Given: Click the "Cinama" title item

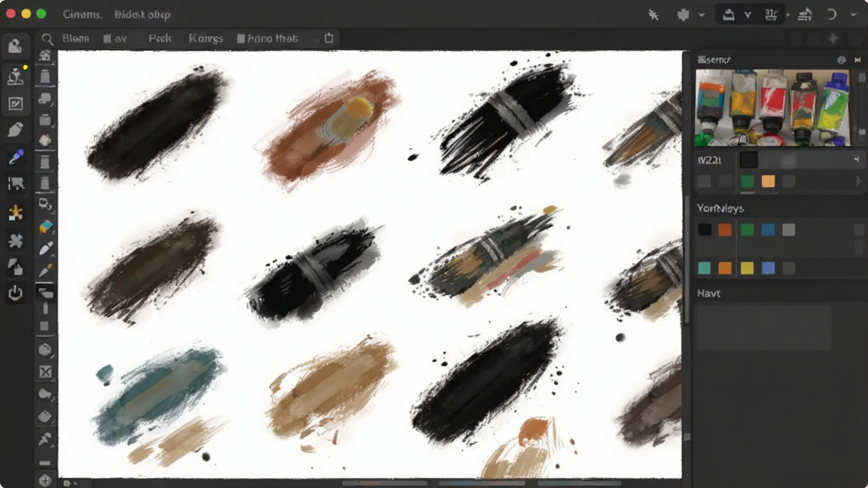Looking at the screenshot, I should 82,15.
